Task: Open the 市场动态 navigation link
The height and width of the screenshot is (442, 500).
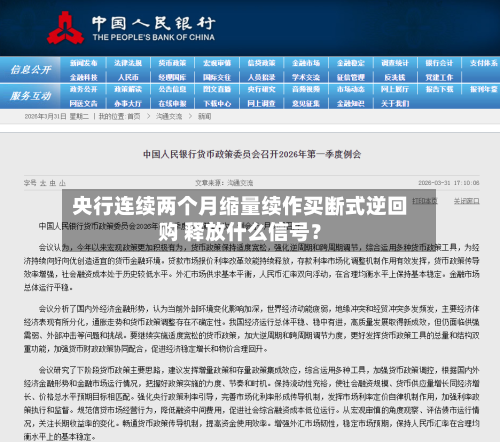Action: (351, 89)
